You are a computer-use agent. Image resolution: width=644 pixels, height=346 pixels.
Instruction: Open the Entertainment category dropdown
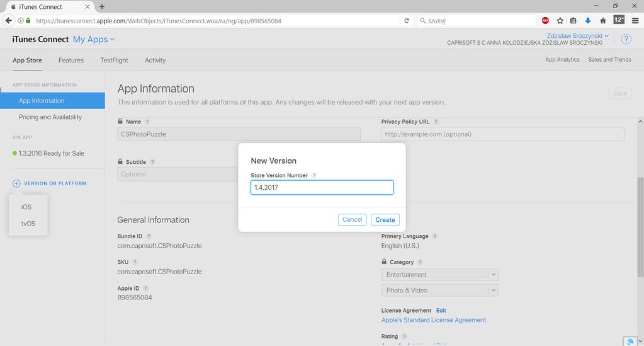coord(440,274)
